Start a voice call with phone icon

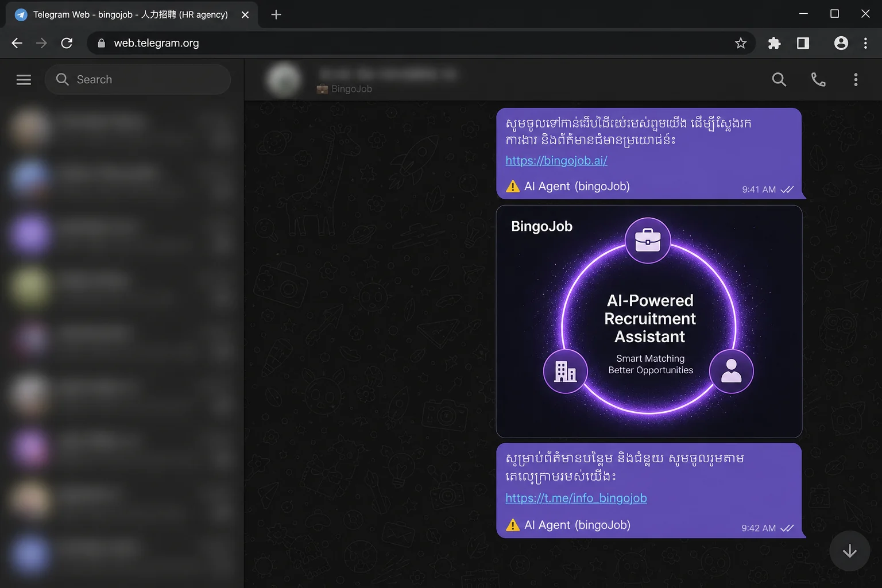tap(818, 80)
